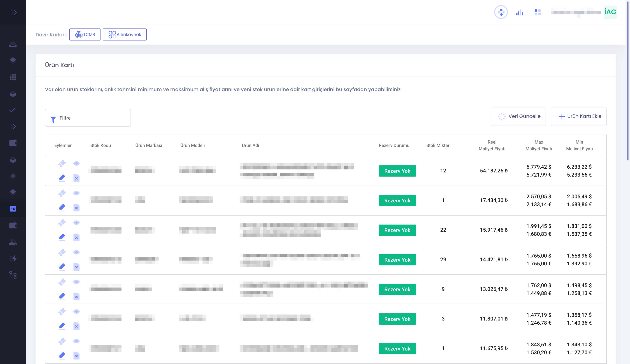Viewport: 630px width, 364px height.
Task: Open the Altınkaynak exchange rates tab
Action: click(x=124, y=34)
